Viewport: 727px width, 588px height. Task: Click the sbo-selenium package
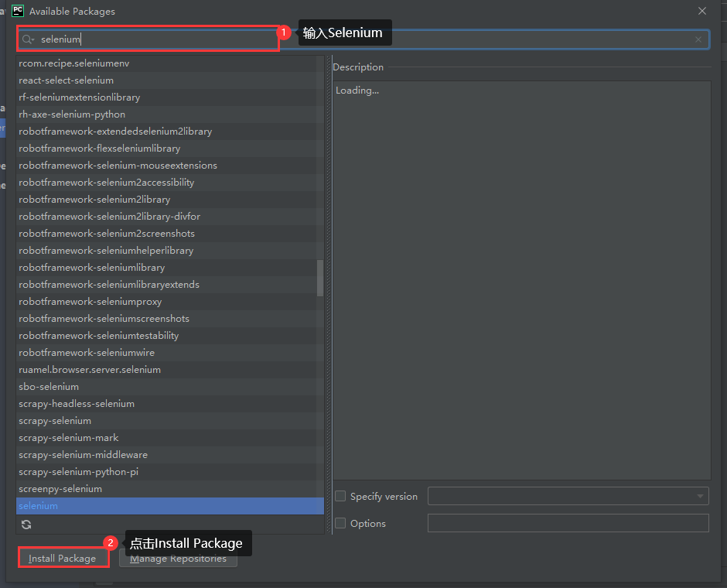169,387
